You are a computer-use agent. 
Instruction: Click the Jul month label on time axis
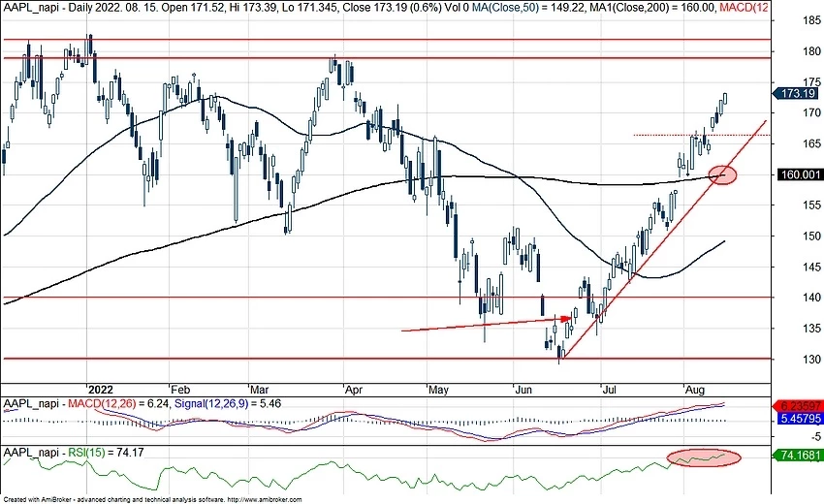(609, 390)
